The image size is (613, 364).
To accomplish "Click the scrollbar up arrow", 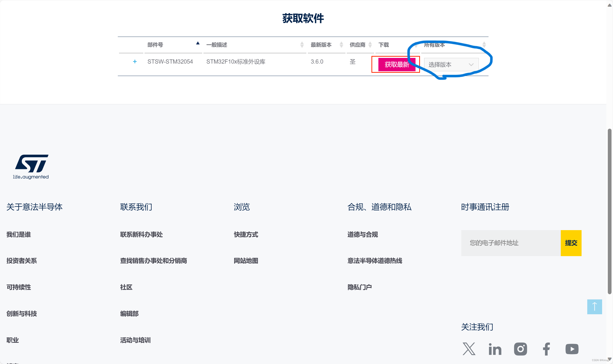I will (610, 5).
